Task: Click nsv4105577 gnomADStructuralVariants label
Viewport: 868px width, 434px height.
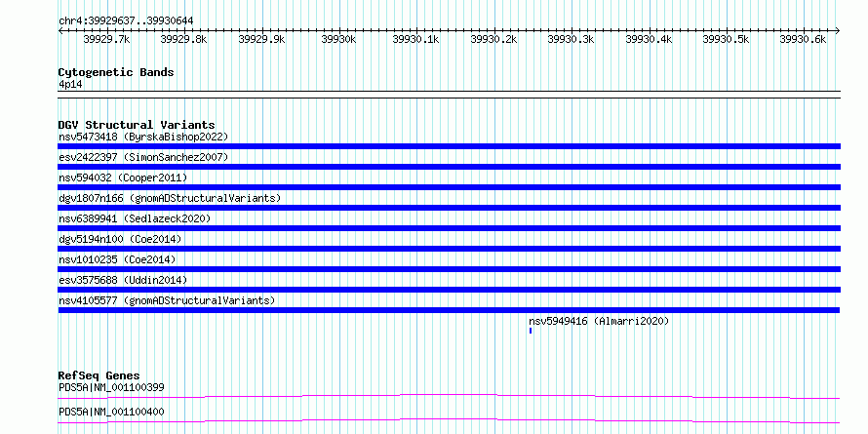Action: coord(167,300)
